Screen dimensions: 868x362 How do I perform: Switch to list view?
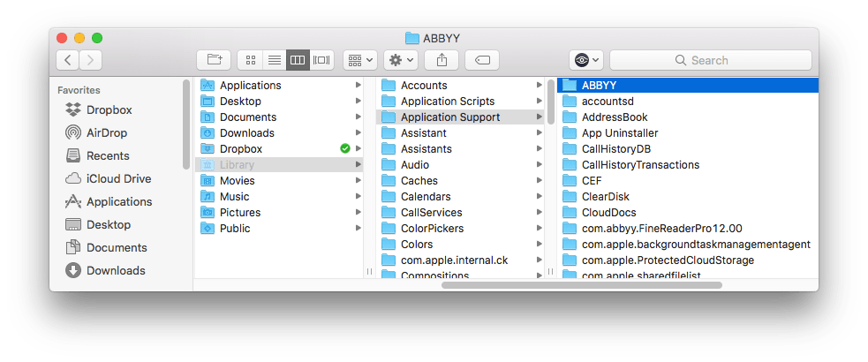coord(275,60)
